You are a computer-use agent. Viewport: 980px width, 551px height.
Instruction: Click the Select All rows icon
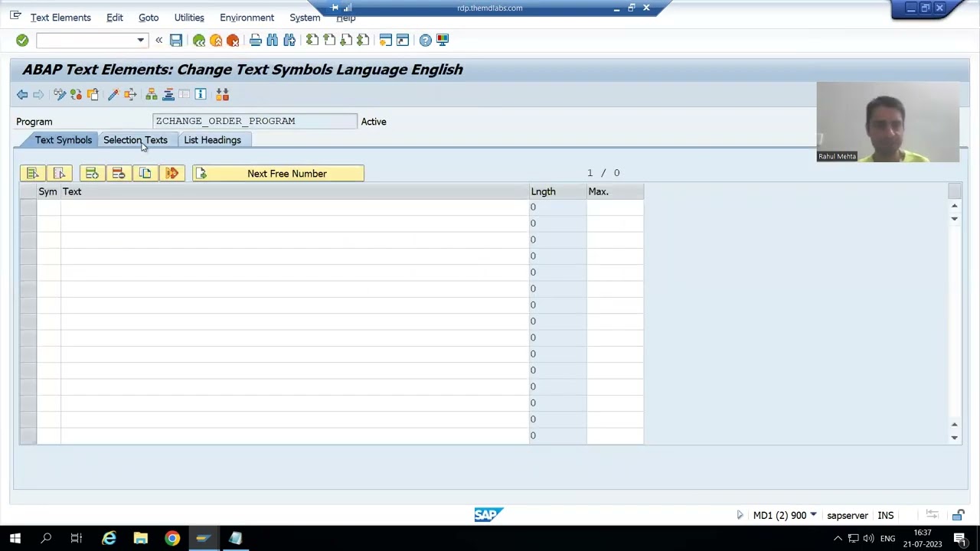tap(33, 174)
